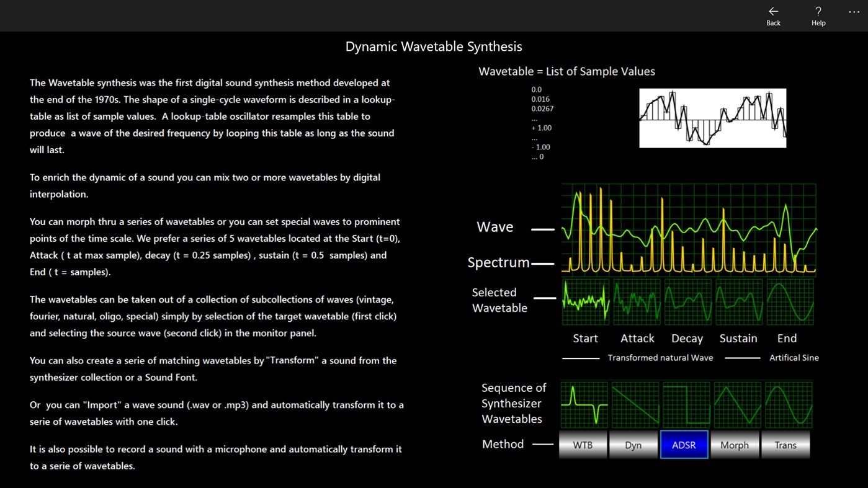Select the ADSR method tab
Viewport: 868px width, 488px height.
pyautogui.click(x=684, y=445)
